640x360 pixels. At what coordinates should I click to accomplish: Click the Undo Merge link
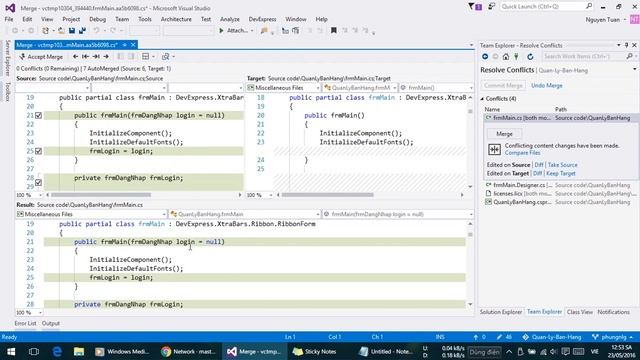(x=547, y=86)
